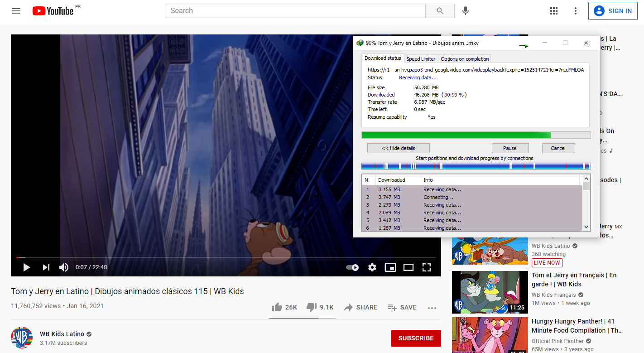Subscribe to WB Kids Latino

[416, 338]
